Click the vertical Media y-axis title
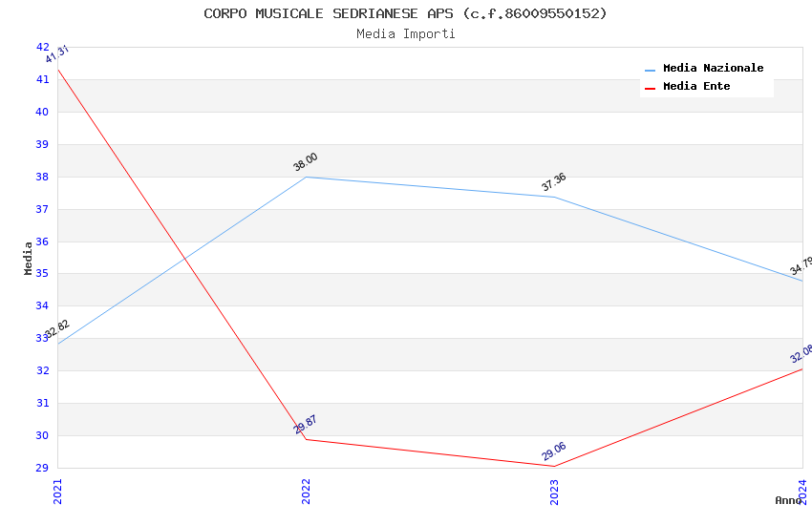 pyautogui.click(x=29, y=258)
